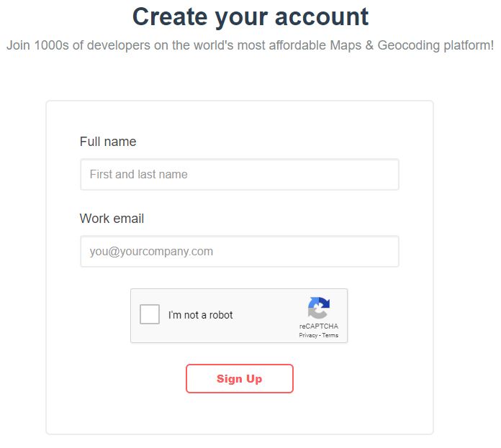501x448 pixels.
Task: Open the reCAPTCHA Privacy link
Action: [308, 335]
